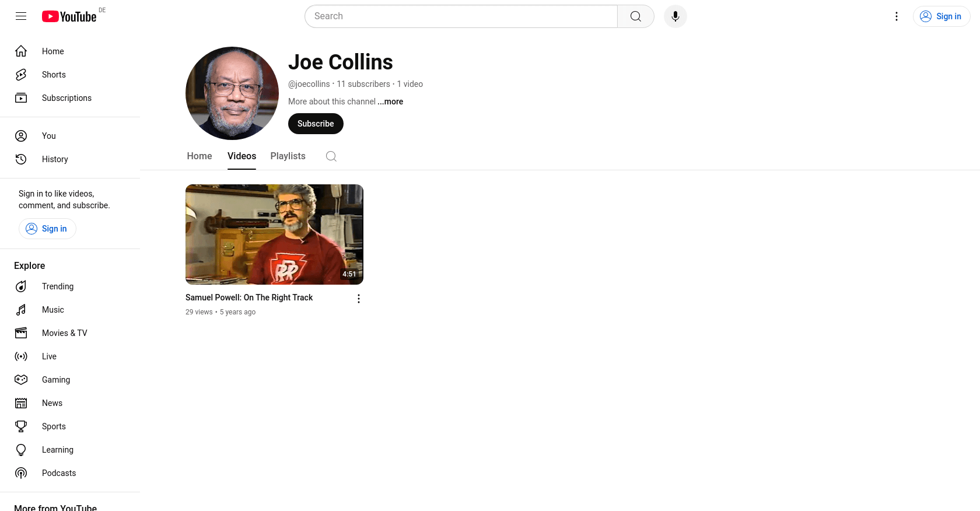Click Sign in at top right
The width and height of the screenshot is (980, 511).
941,16
